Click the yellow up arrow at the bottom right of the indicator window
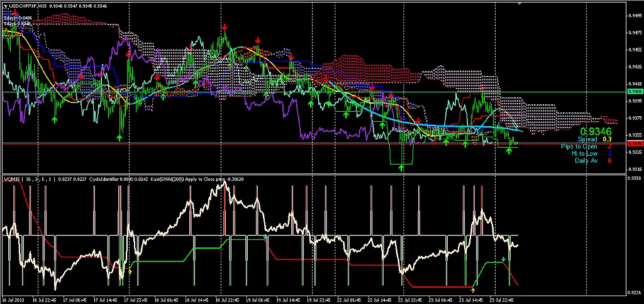The height and width of the screenshot is (304, 644). (472, 290)
